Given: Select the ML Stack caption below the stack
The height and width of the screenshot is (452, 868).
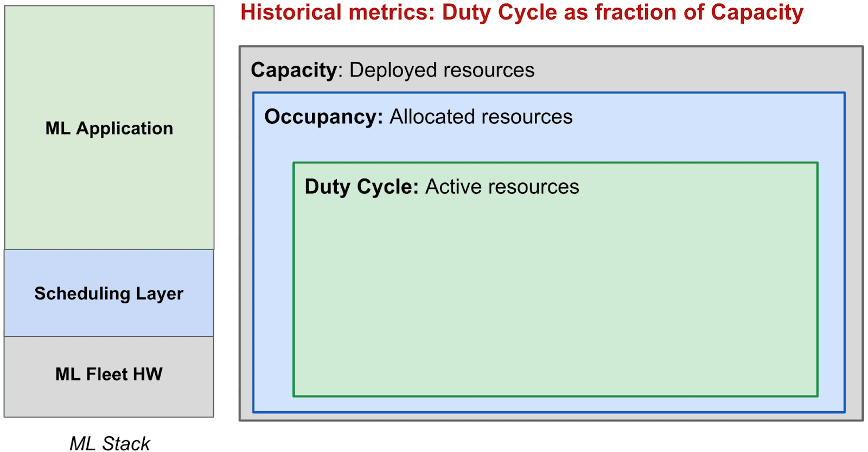Looking at the screenshot, I should (110, 443).
